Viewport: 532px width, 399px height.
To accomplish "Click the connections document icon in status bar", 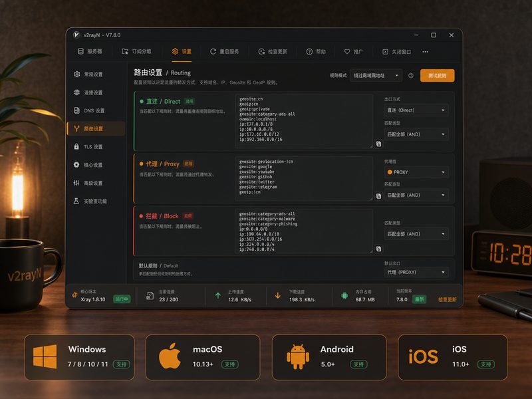I will (x=150, y=295).
